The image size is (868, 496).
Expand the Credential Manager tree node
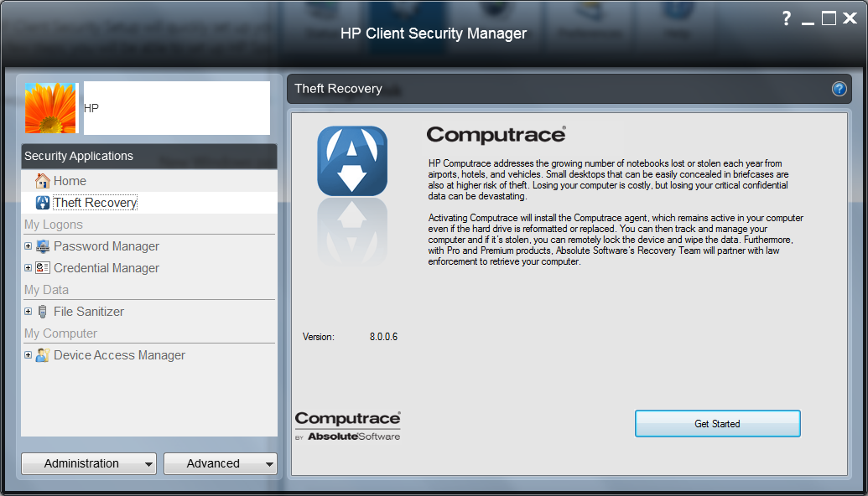(x=28, y=267)
